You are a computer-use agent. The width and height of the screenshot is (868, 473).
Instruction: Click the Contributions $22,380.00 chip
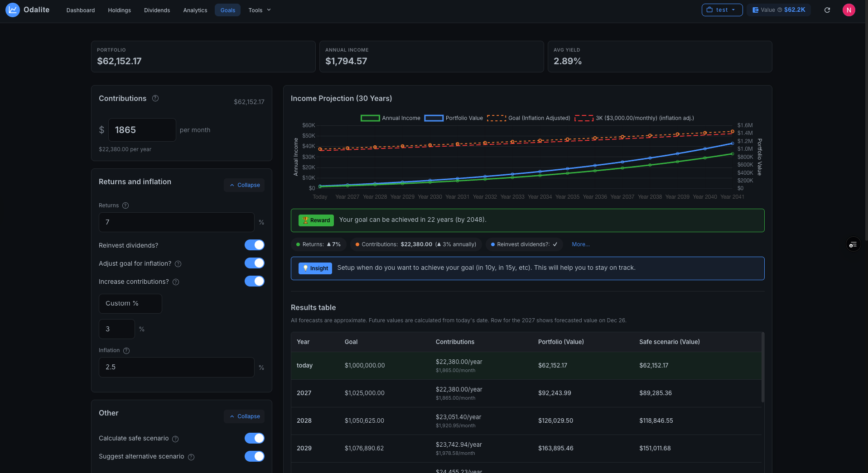click(416, 244)
